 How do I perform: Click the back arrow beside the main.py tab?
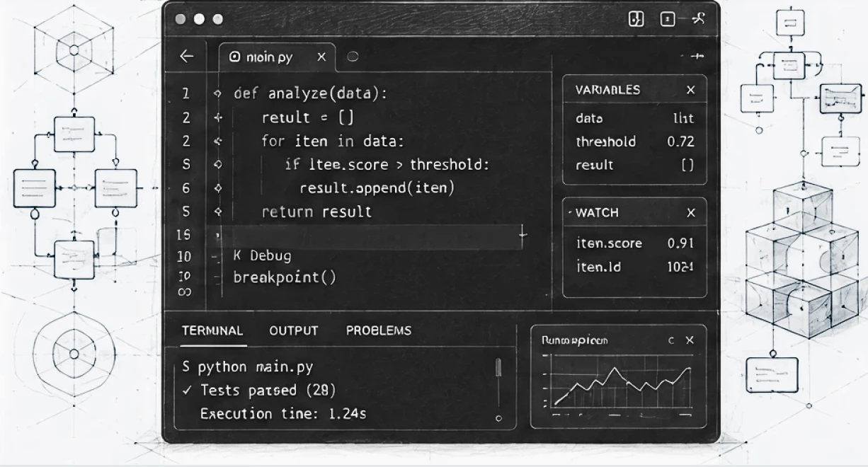click(187, 57)
